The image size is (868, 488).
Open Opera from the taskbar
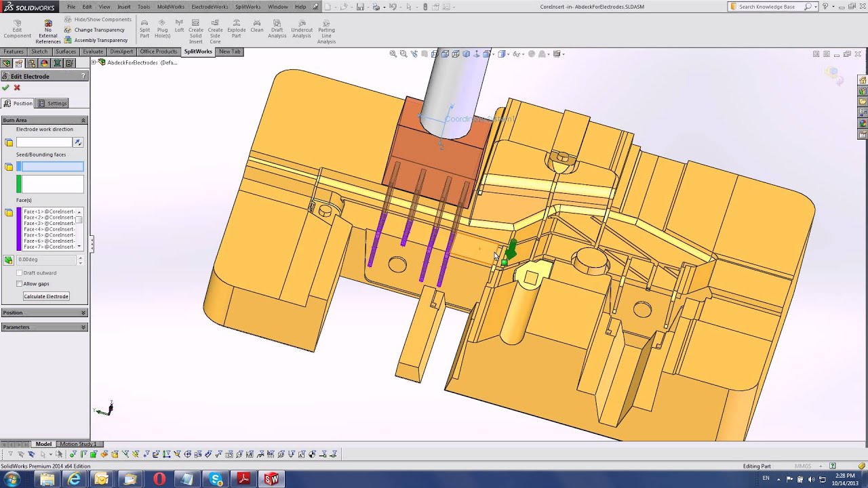(x=159, y=479)
